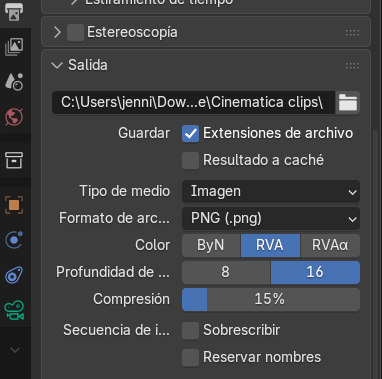Click the Compresión label
382x379 pixels.
pyautogui.click(x=131, y=299)
